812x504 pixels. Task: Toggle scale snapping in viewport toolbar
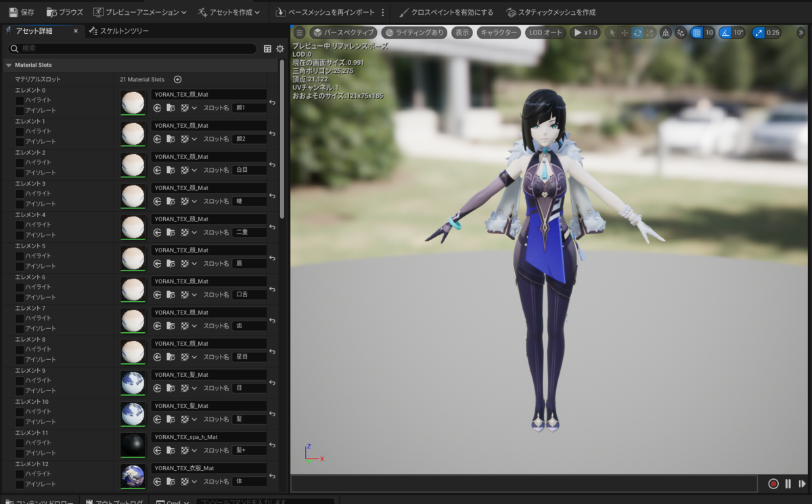(x=758, y=32)
